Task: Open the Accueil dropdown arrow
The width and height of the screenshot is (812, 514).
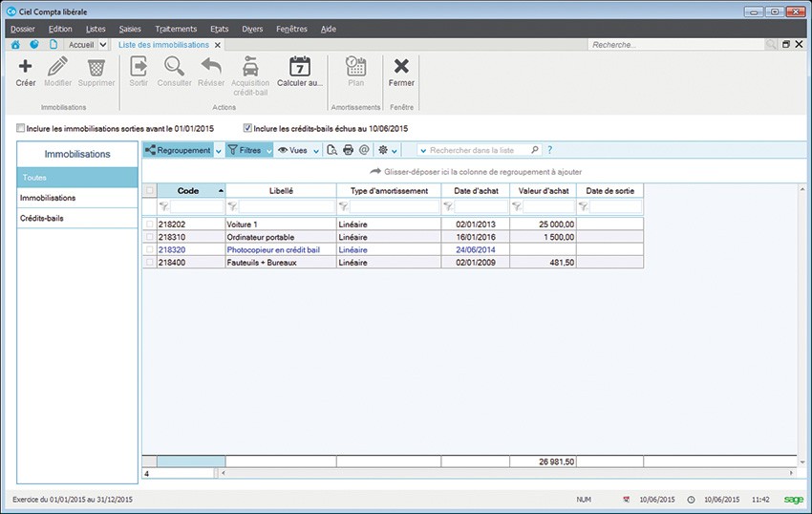Action: (x=102, y=45)
